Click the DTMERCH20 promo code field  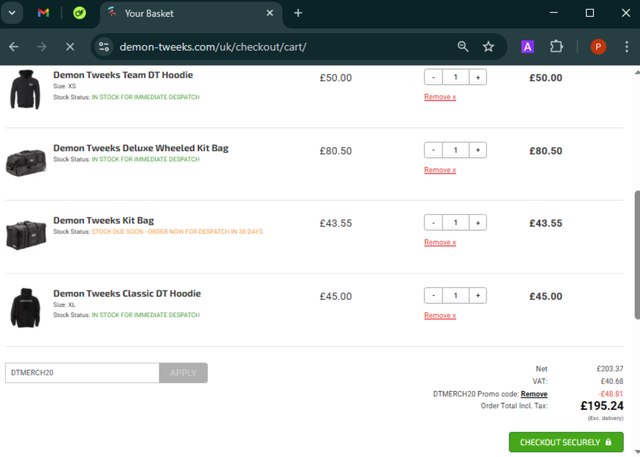coord(82,373)
